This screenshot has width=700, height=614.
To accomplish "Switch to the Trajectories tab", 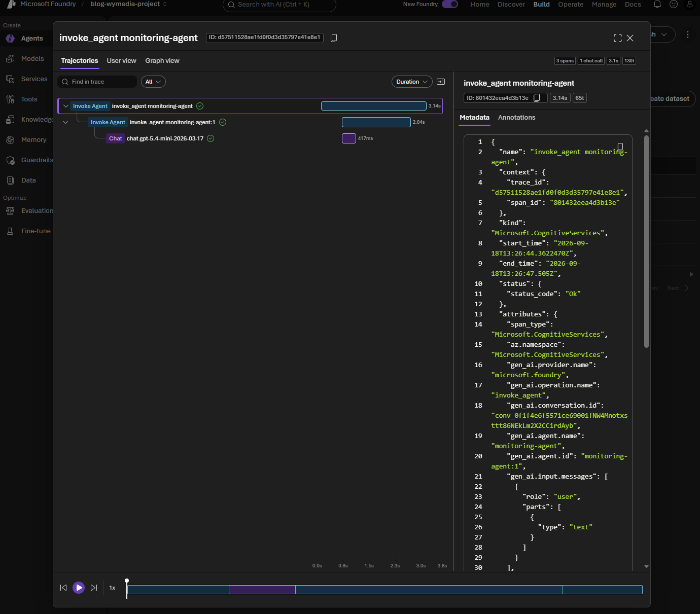I will [x=80, y=61].
